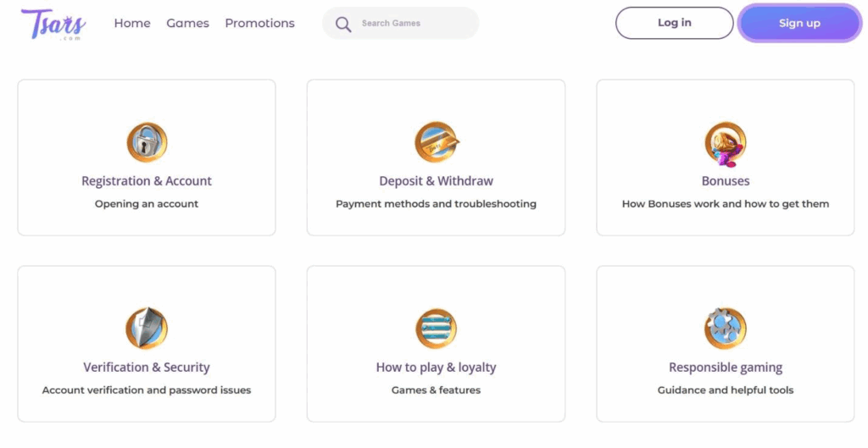Click the Tsars.com logo
The height and width of the screenshot is (448, 868).
tap(54, 24)
